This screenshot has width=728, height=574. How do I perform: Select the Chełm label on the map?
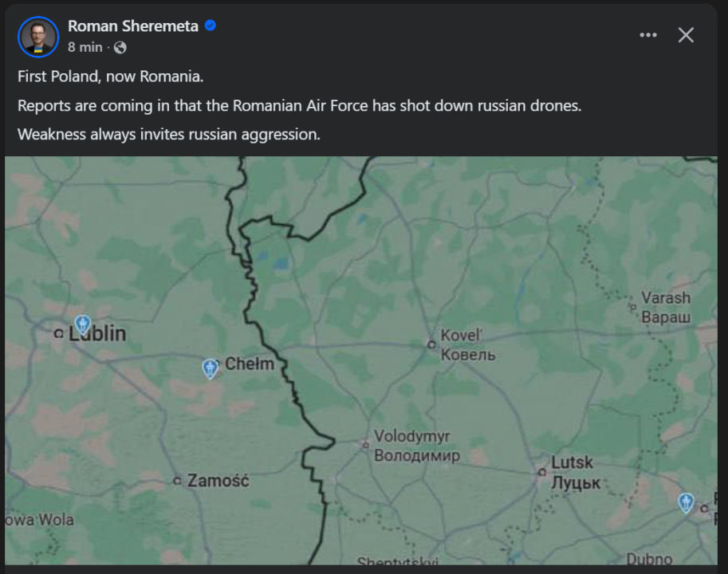pyautogui.click(x=250, y=364)
